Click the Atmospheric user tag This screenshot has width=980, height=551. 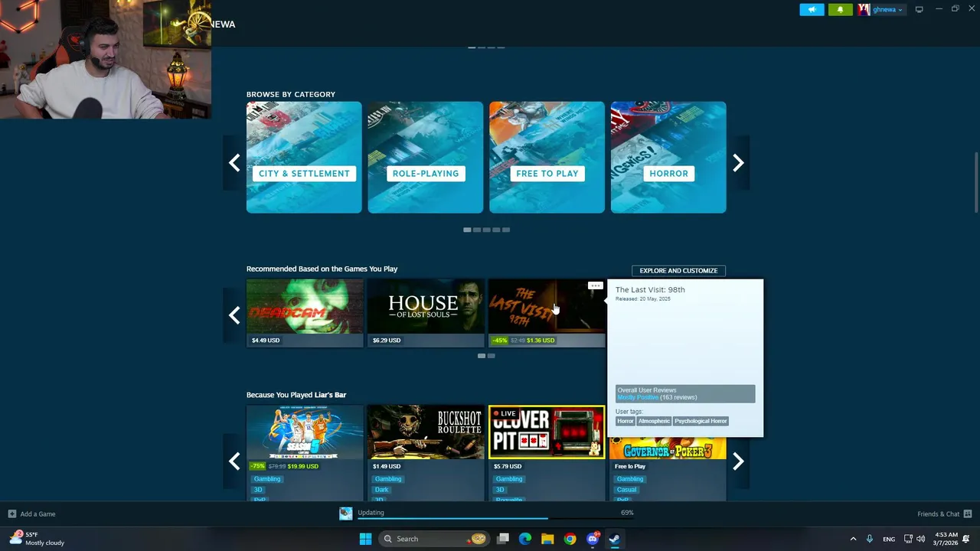[x=654, y=421]
